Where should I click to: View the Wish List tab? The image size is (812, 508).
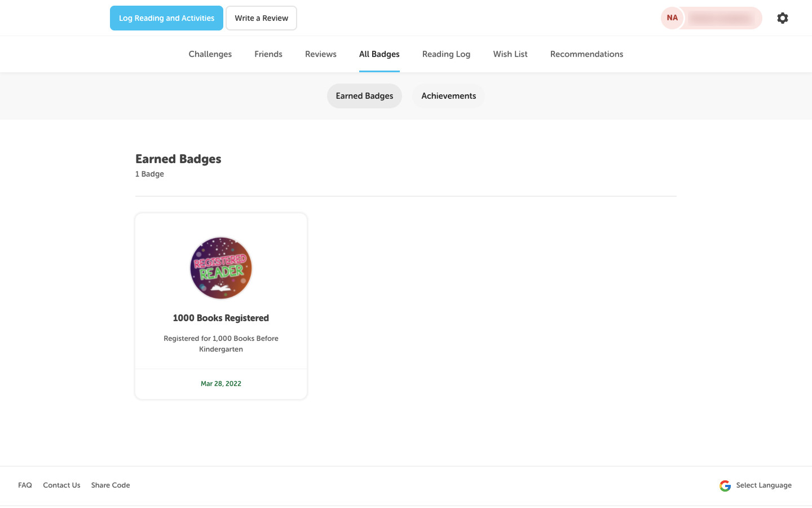pyautogui.click(x=510, y=54)
